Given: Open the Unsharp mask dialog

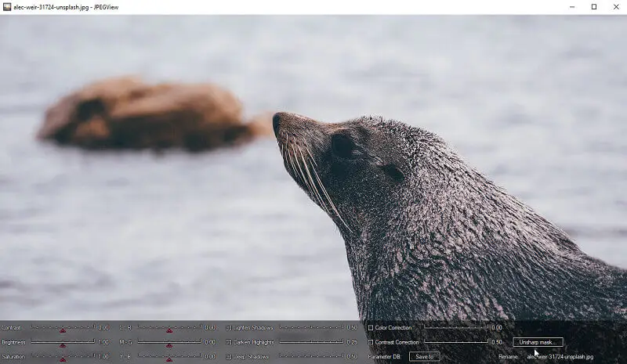Looking at the screenshot, I should pyautogui.click(x=537, y=342).
